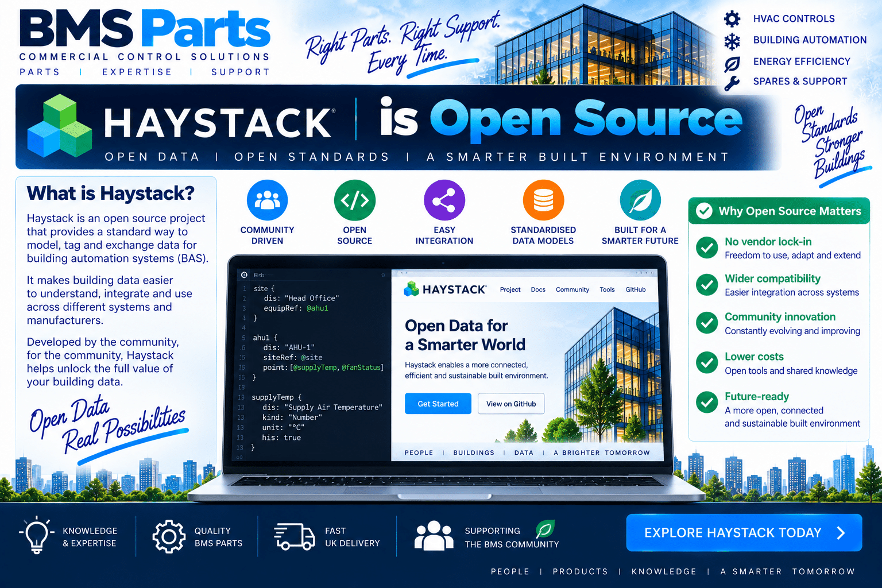The height and width of the screenshot is (588, 882).
Task: Click the Building Automation snowflake icon
Action: [732, 41]
